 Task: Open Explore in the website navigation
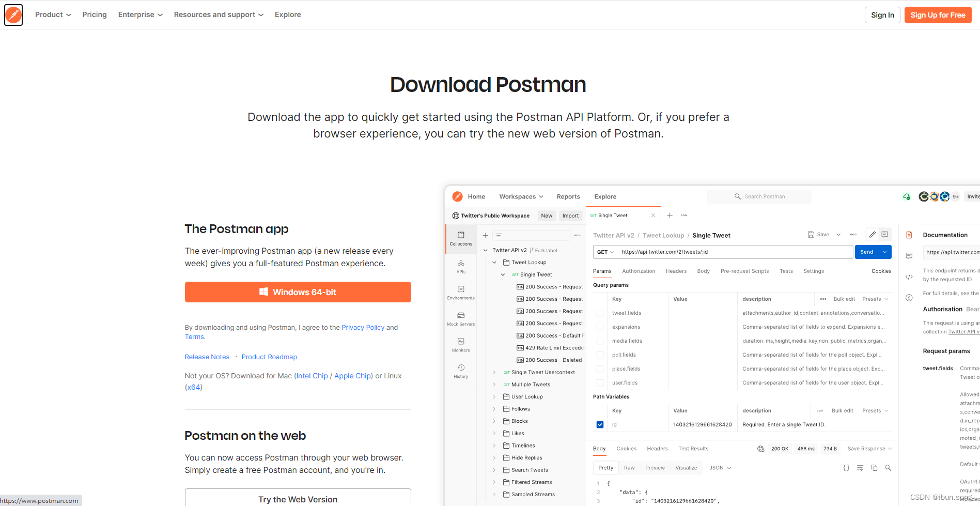(x=288, y=14)
